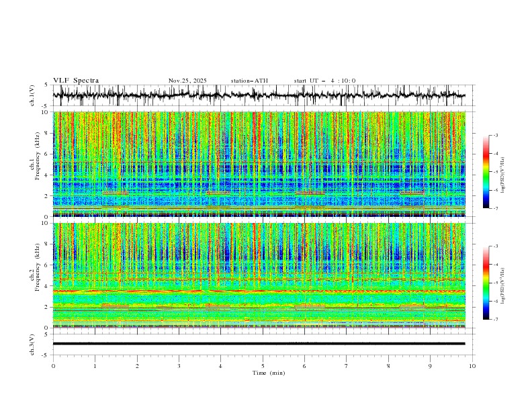Click the ch.1 spectrogram color scale bar

(x=486, y=172)
